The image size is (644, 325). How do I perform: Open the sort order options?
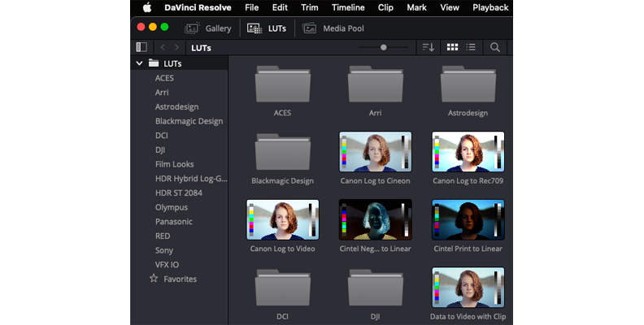[429, 48]
